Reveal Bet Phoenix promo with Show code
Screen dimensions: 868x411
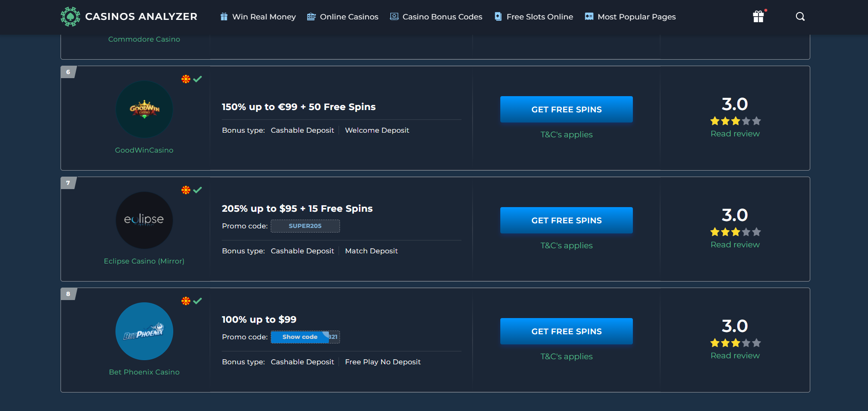coord(300,337)
